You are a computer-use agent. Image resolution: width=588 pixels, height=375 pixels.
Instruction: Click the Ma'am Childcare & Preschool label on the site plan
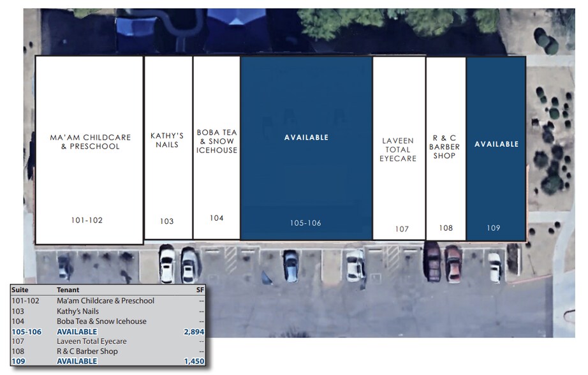click(x=90, y=142)
